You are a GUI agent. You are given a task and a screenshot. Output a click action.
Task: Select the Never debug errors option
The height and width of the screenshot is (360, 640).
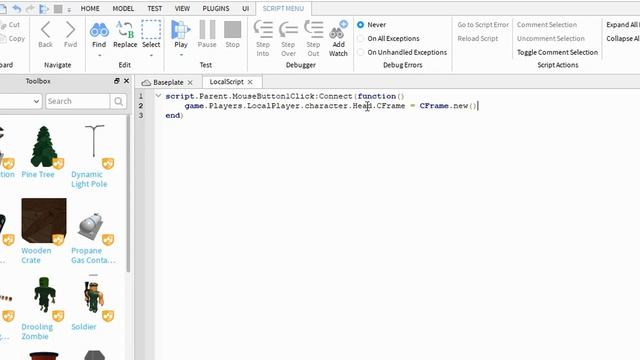(360, 24)
